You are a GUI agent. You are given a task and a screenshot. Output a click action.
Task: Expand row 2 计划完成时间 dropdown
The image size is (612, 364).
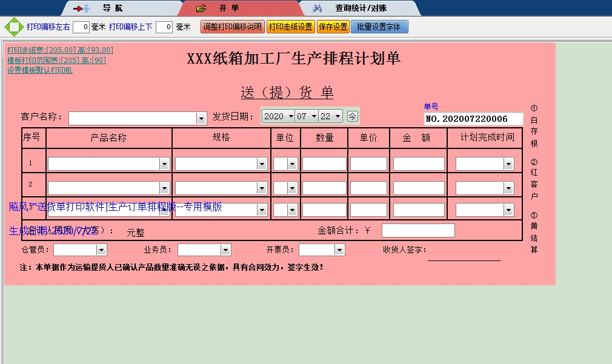click(x=508, y=188)
